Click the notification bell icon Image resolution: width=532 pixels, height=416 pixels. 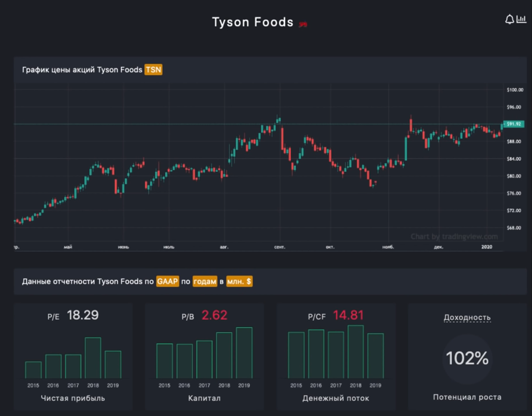509,19
